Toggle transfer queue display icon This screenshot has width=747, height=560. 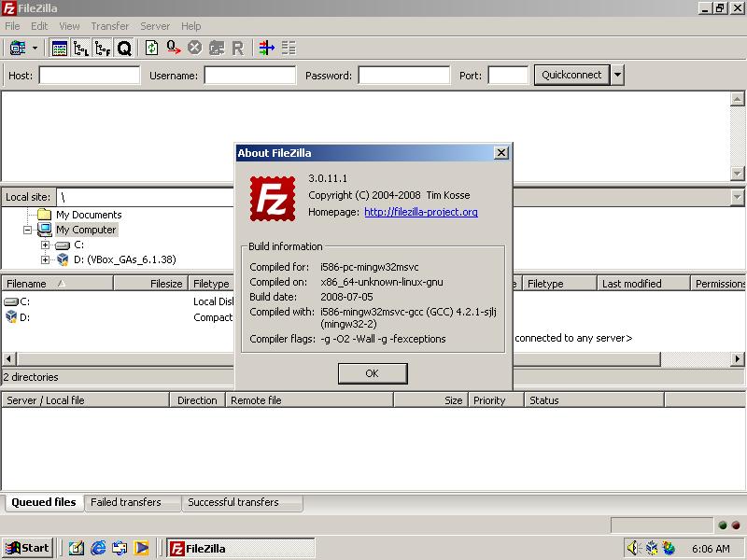point(124,49)
